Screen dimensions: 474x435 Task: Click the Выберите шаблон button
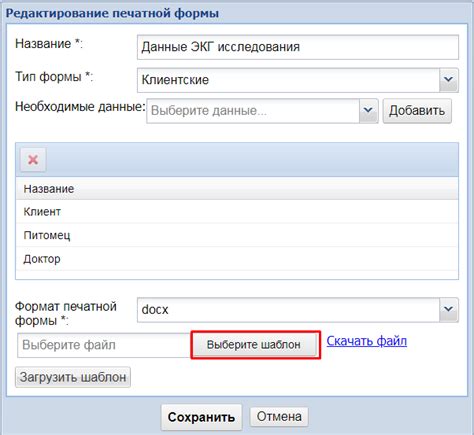255,345
